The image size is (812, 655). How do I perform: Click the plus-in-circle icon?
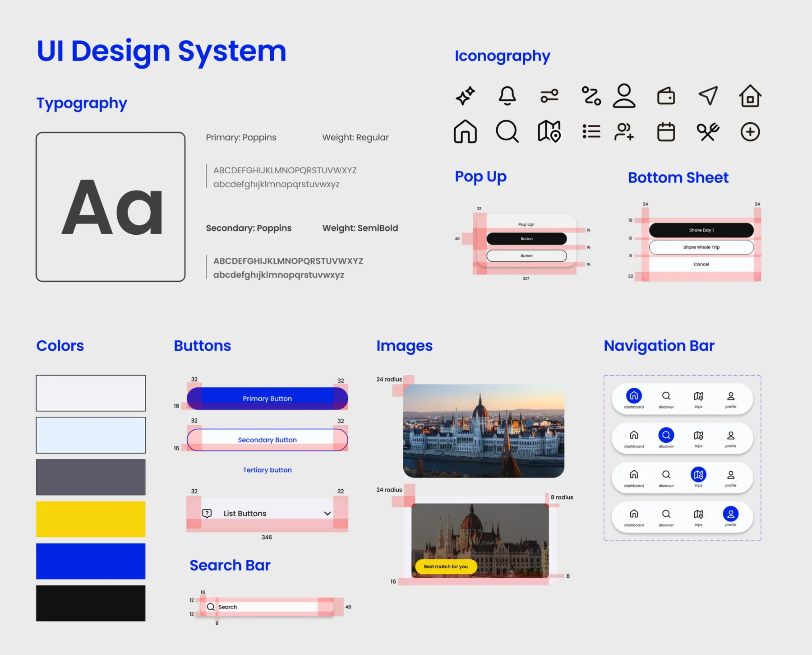(750, 132)
